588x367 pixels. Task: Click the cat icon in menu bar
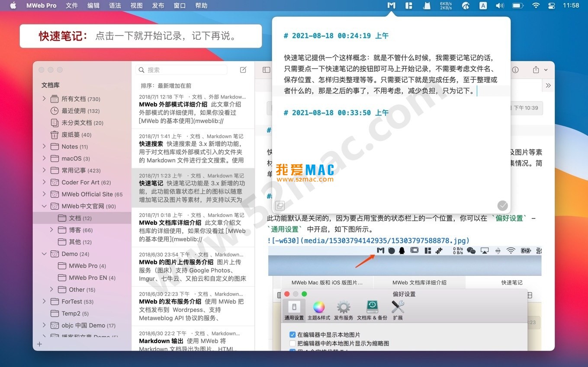(x=427, y=6)
